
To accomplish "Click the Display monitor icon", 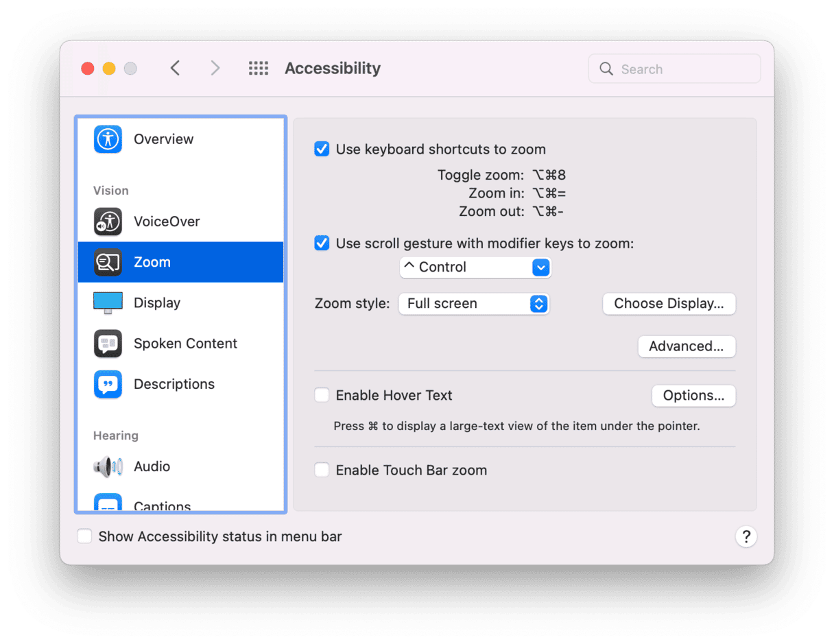I will click(x=108, y=302).
